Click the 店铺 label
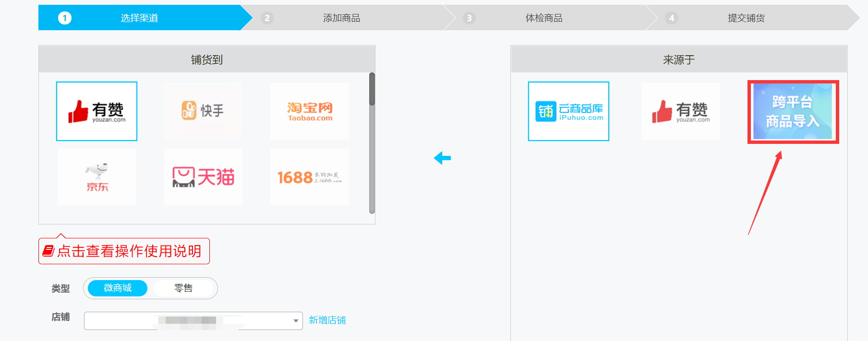Image resolution: width=868 pixels, height=341 pixels. click(60, 317)
